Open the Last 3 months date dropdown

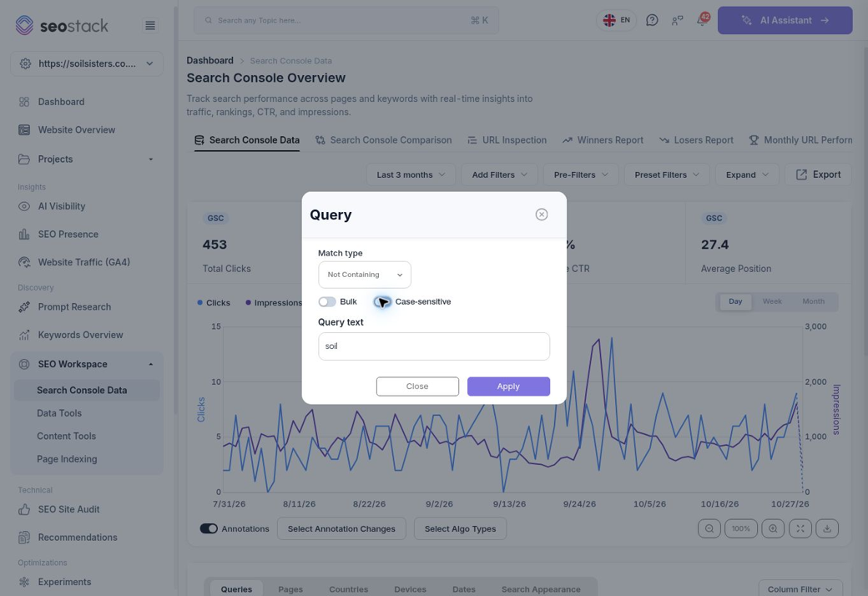pos(411,174)
